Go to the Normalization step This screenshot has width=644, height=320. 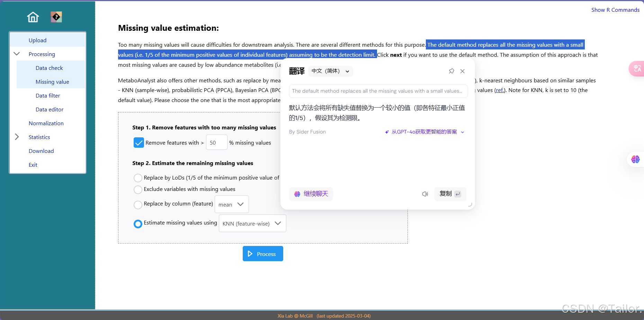(46, 123)
